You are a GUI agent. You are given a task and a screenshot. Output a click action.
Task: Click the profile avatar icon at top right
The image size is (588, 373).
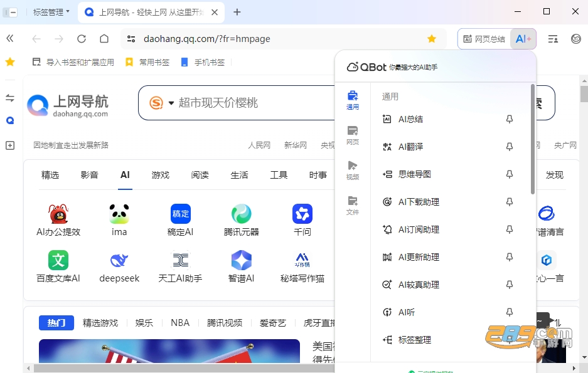tap(576, 39)
